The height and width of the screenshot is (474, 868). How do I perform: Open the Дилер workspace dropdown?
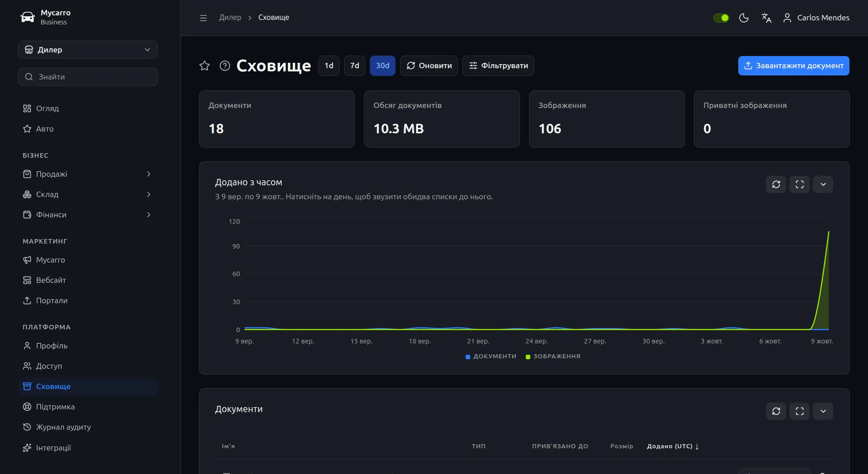tap(88, 50)
